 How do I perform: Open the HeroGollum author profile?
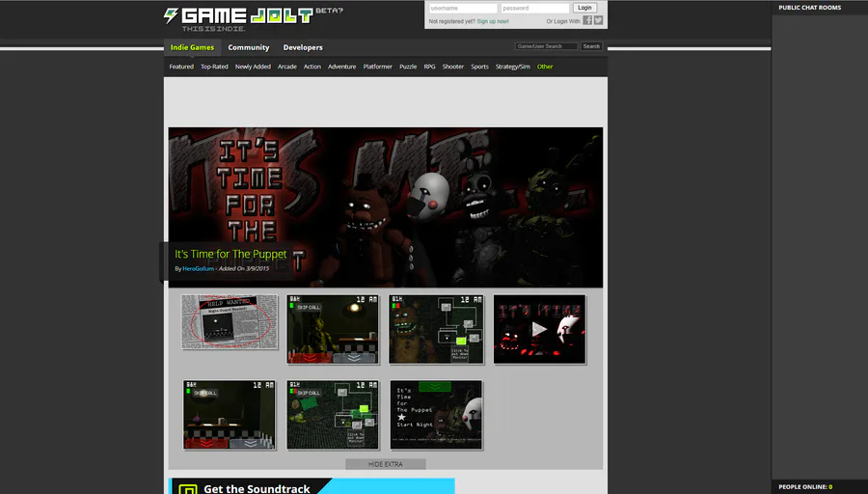[198, 268]
